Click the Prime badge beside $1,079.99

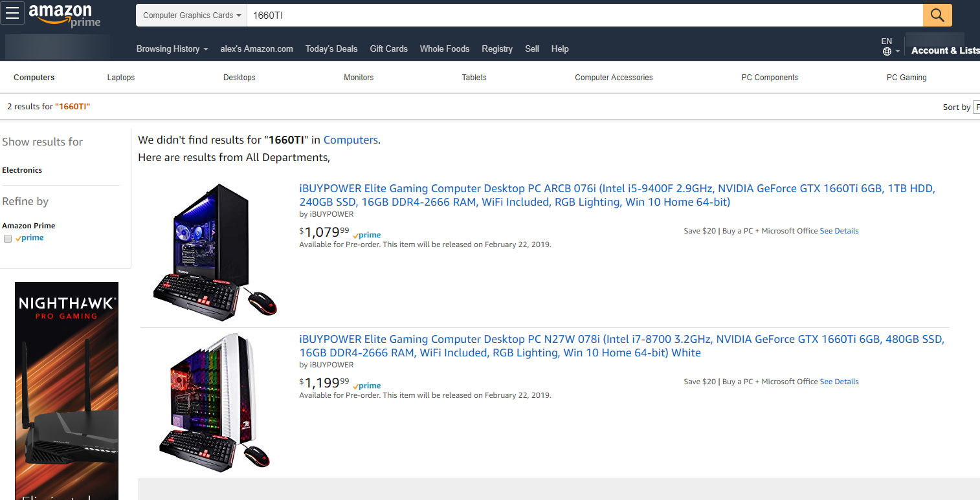367,235
